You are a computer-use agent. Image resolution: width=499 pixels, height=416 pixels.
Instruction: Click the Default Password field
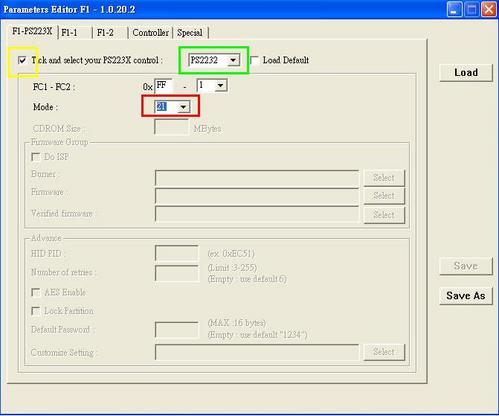(x=177, y=330)
